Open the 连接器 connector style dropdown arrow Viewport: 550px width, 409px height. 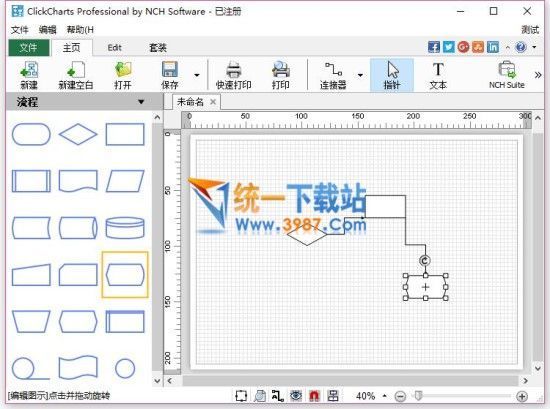click(360, 75)
